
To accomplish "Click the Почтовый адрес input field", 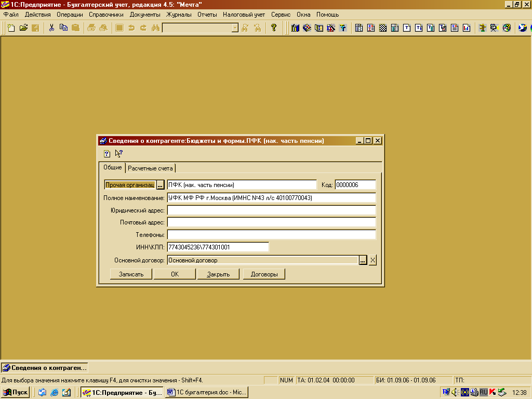I will tap(271, 222).
